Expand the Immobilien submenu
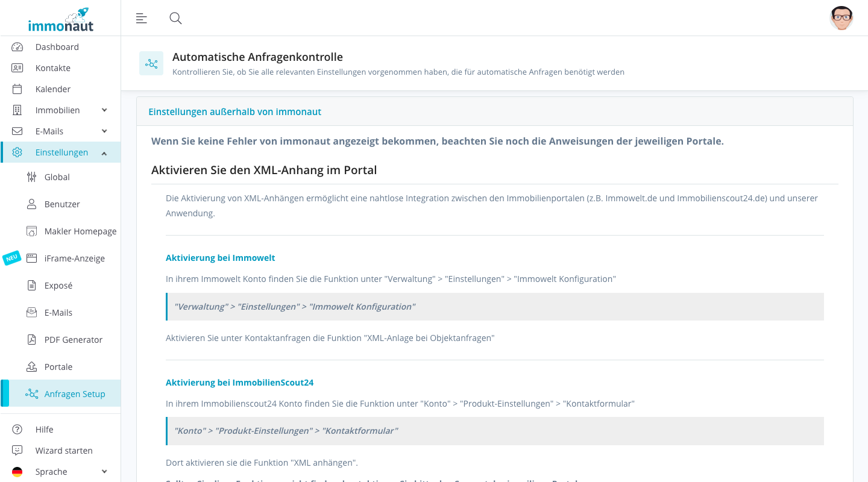This screenshot has height=482, width=868. [x=104, y=110]
